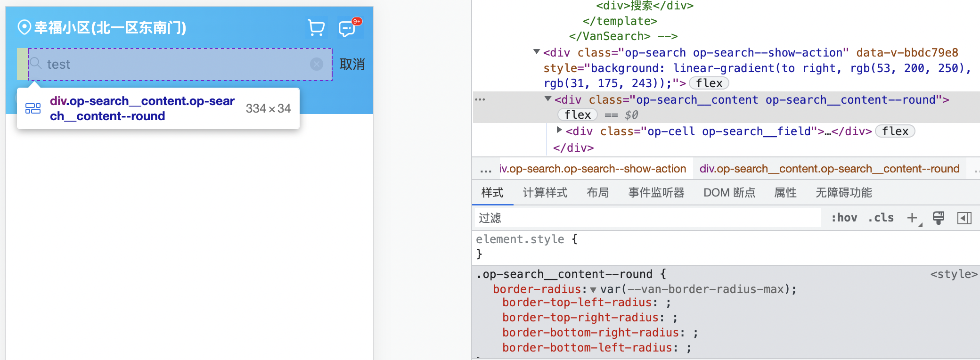The height and width of the screenshot is (360, 980).
Task: Click the border-top-left-radius property
Action: click(x=577, y=303)
